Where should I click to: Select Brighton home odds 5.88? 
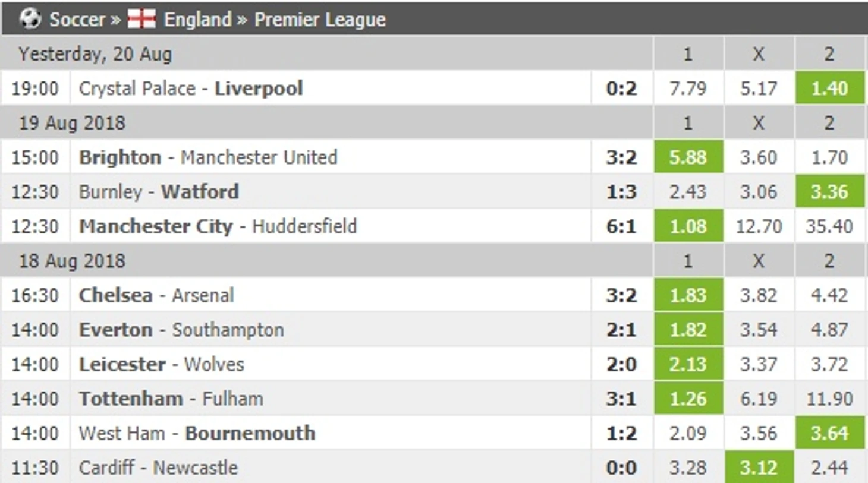coord(688,157)
